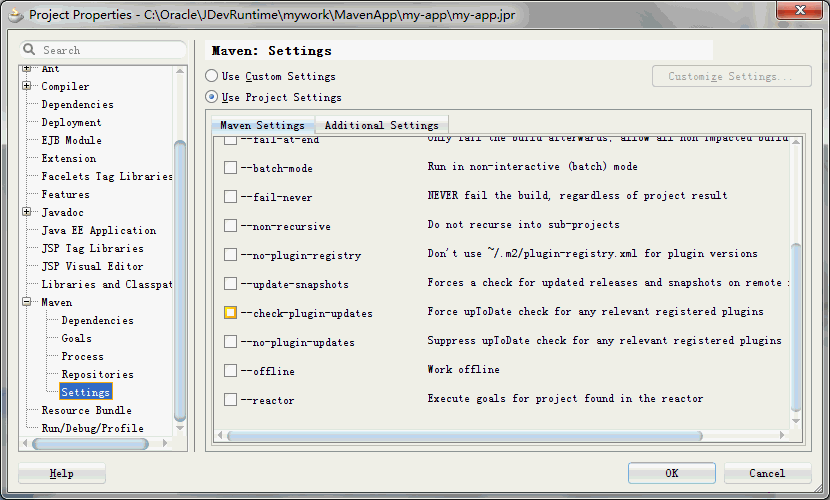Image resolution: width=830 pixels, height=500 pixels.
Task: Click the settings list scroll-right arrow
Action: tap(782, 435)
